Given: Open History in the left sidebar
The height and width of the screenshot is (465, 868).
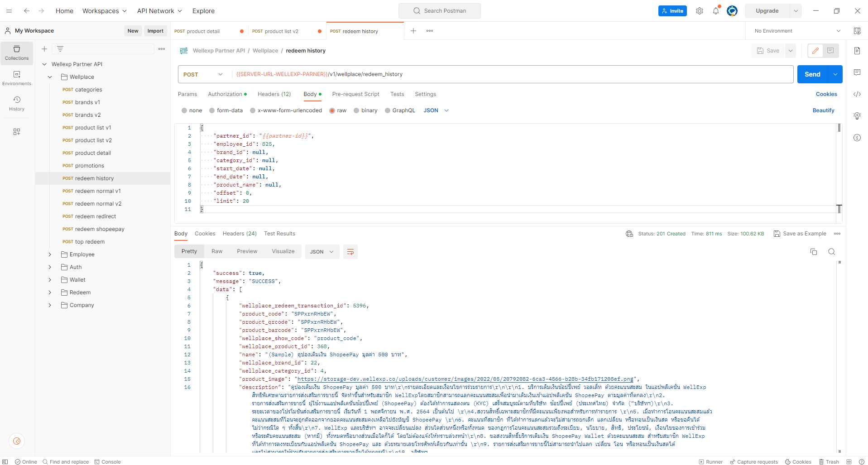Looking at the screenshot, I should 17,103.
